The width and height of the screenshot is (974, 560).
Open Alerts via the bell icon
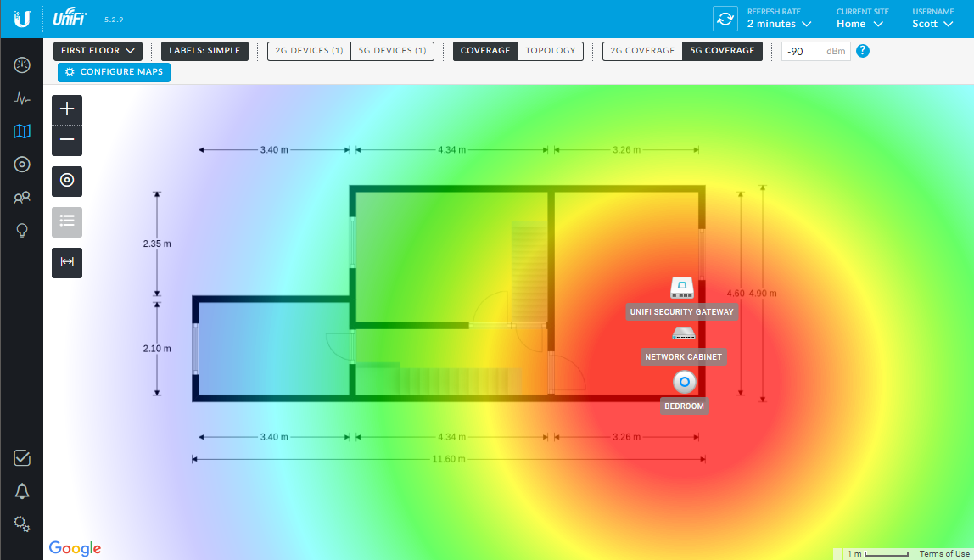point(22,490)
